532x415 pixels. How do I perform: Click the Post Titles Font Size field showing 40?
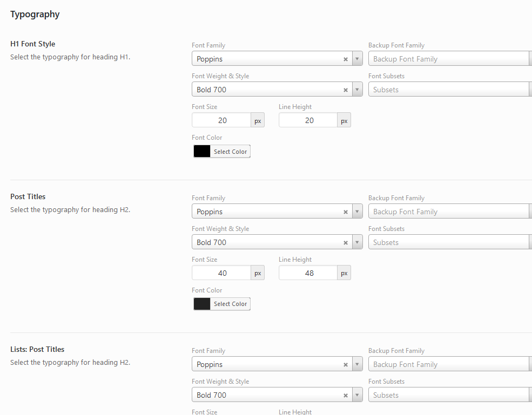(221, 273)
